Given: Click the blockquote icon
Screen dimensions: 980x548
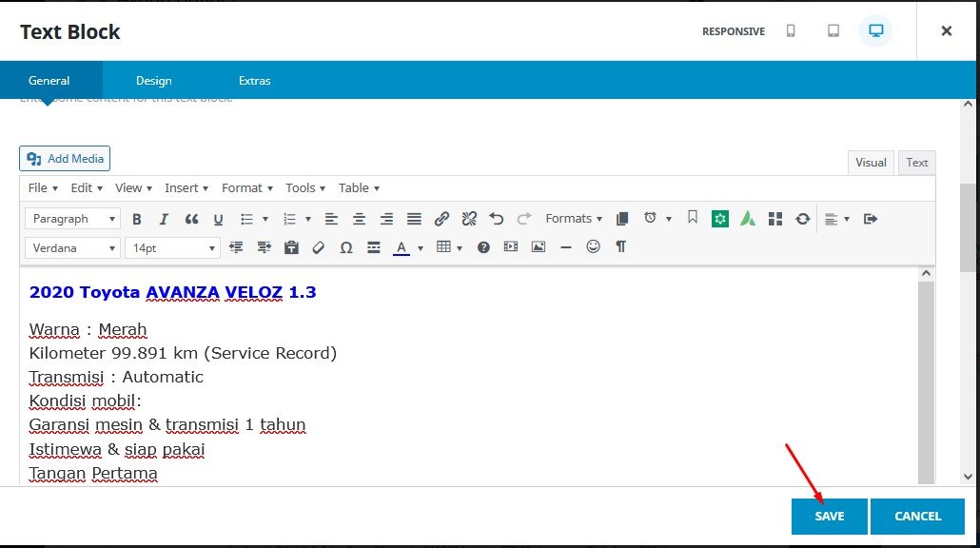Looking at the screenshot, I should pos(191,219).
